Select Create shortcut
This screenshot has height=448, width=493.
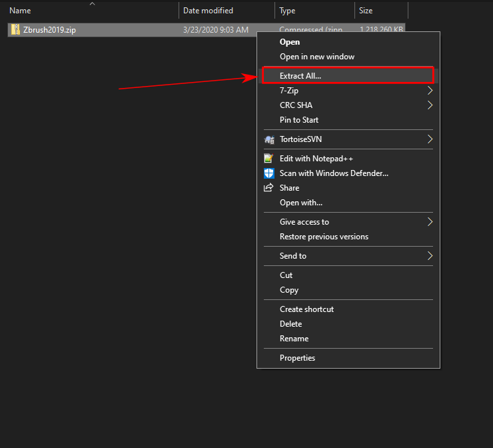coord(348,309)
